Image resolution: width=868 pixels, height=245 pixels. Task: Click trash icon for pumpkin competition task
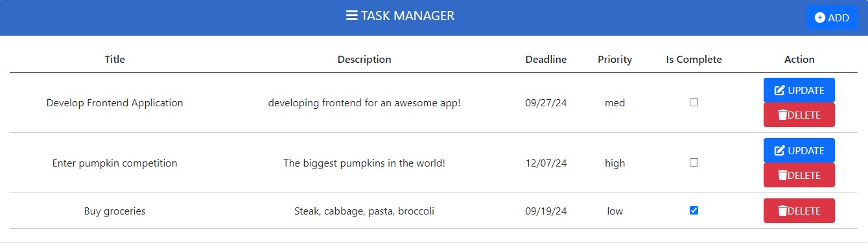coord(782,175)
